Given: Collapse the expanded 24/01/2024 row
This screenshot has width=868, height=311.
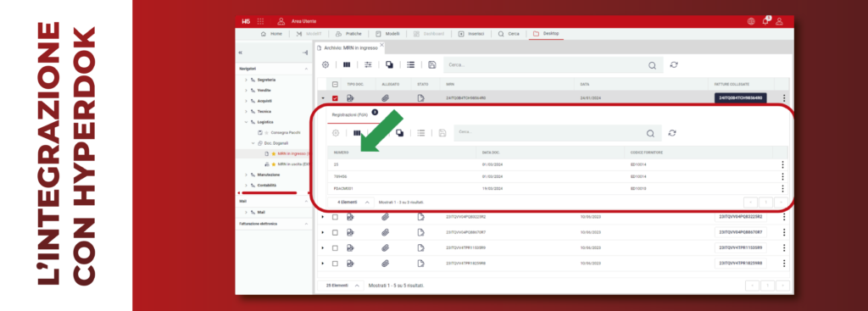Looking at the screenshot, I should click(323, 98).
